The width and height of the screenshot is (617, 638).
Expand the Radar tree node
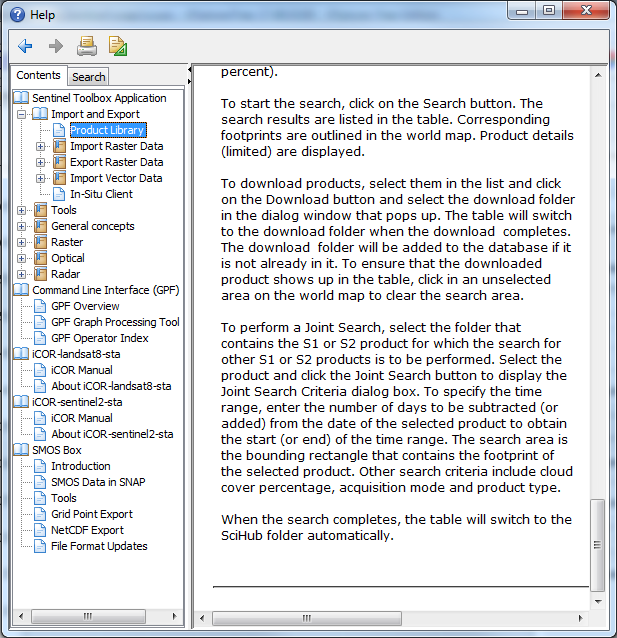pyautogui.click(x=22, y=274)
